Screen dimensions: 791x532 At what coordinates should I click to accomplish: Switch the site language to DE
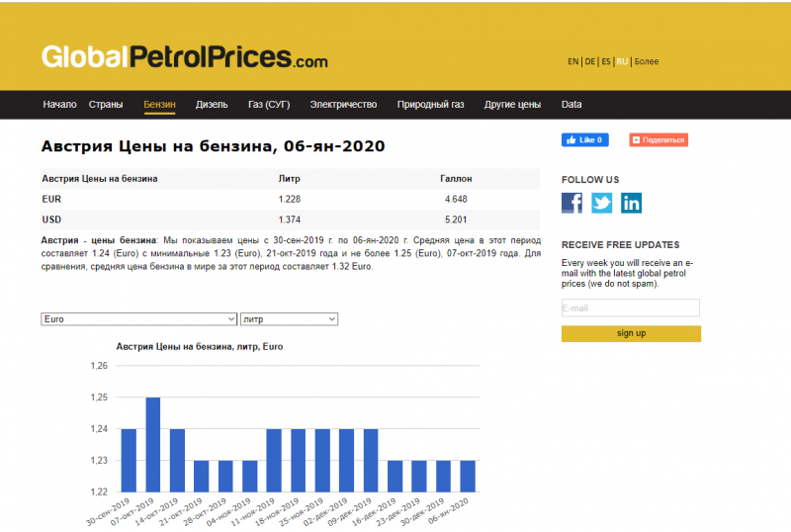pyautogui.click(x=589, y=61)
